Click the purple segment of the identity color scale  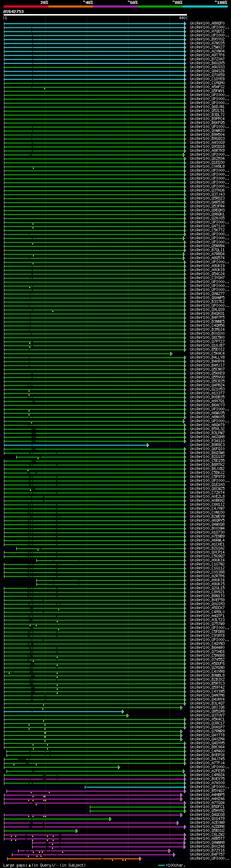click(115, 6)
